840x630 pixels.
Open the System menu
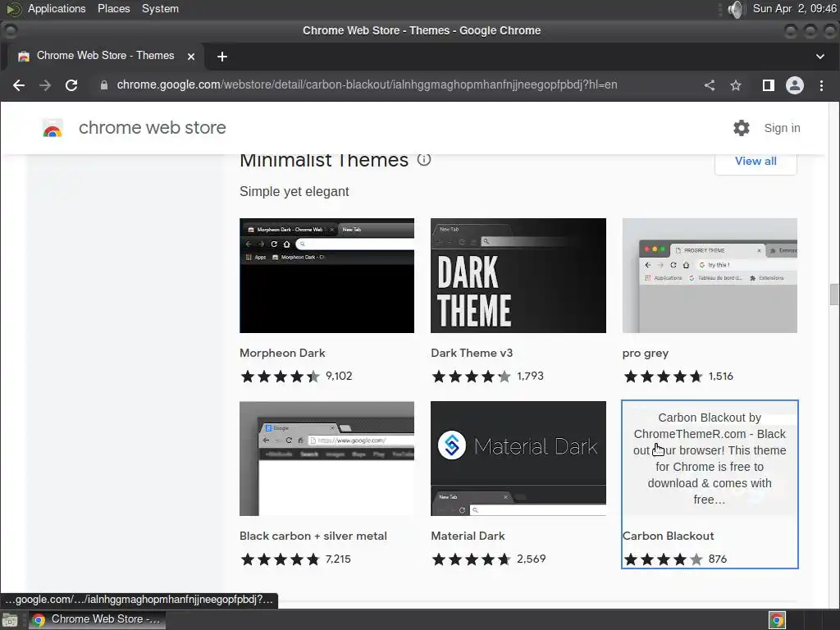pos(160,8)
